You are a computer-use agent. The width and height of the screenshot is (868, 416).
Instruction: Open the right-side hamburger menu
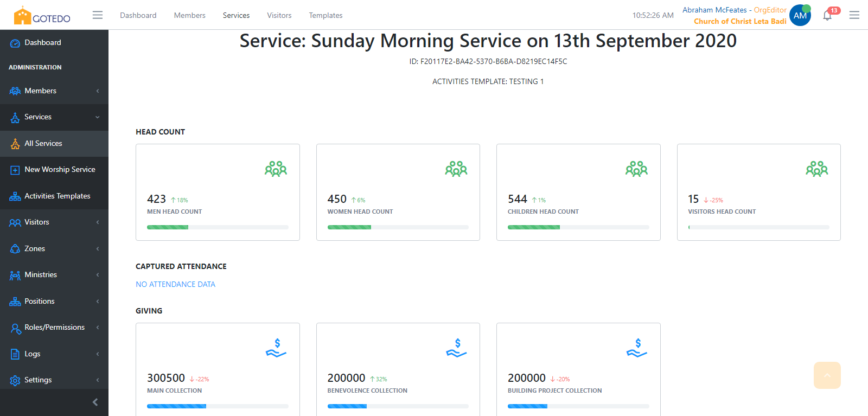(854, 15)
